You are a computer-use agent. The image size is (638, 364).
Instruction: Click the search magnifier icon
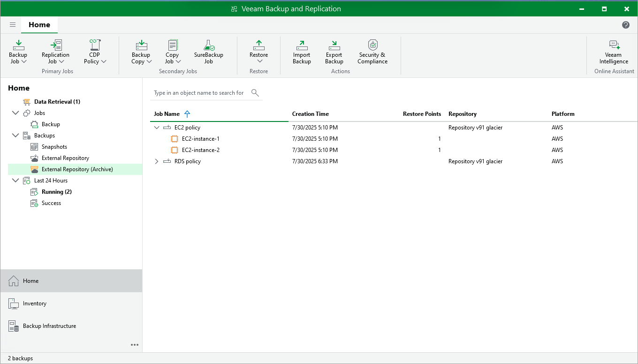pos(255,92)
